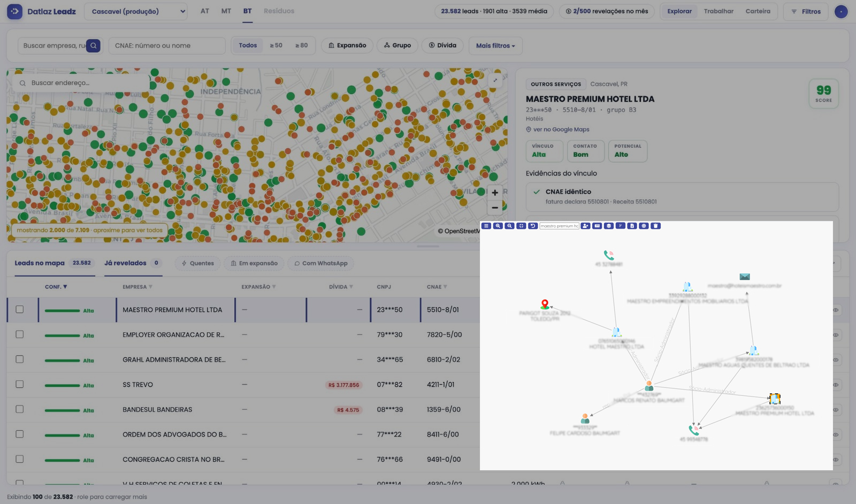Image resolution: width=856 pixels, height=504 pixels.
Task: Open the hamburger menu in the graph toolbar
Action: tap(486, 226)
